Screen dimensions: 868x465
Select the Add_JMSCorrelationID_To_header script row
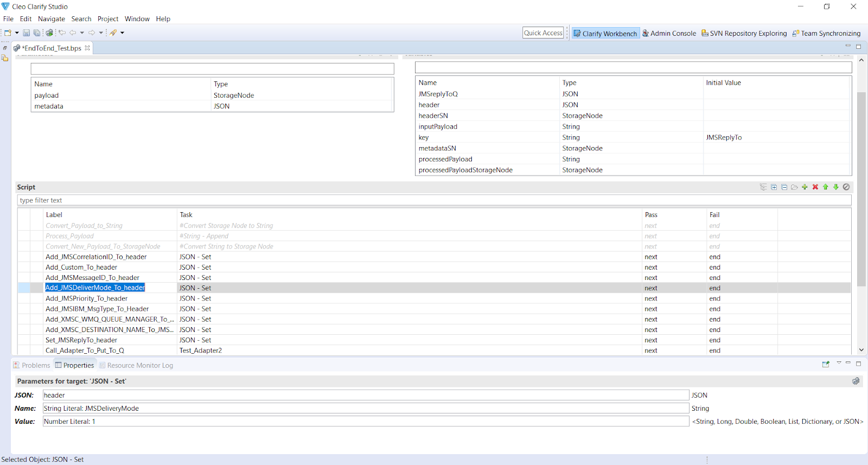point(434,257)
